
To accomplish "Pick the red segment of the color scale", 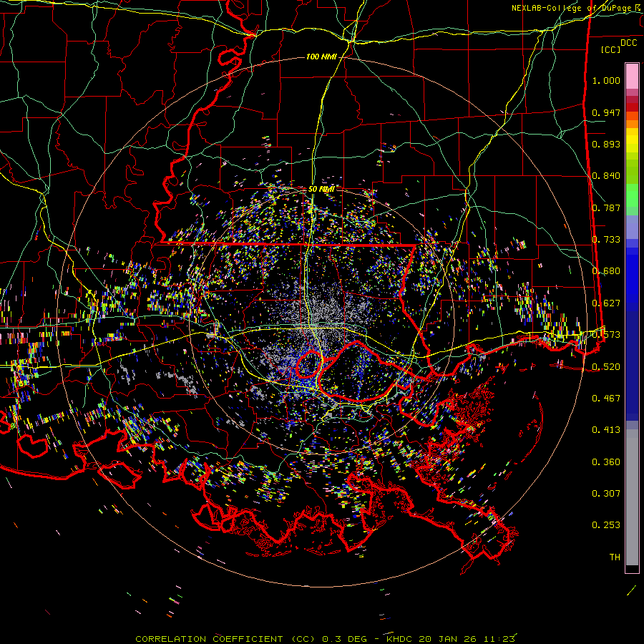I will point(632,107).
